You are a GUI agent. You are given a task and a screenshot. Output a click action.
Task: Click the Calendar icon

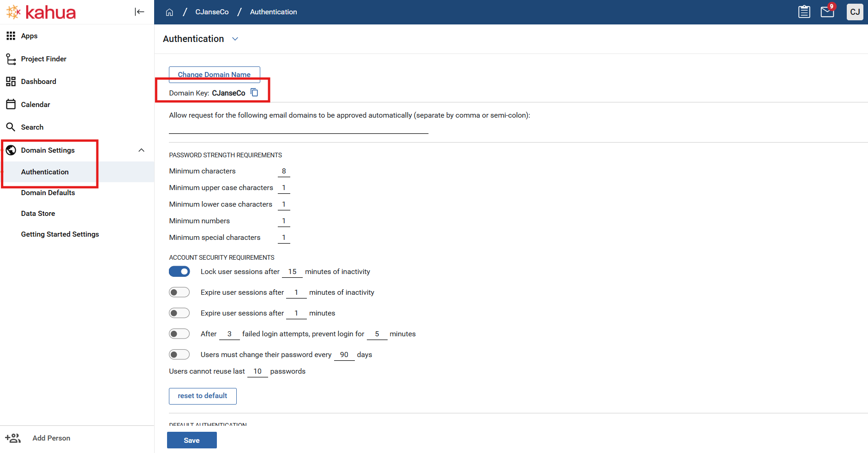click(x=11, y=104)
